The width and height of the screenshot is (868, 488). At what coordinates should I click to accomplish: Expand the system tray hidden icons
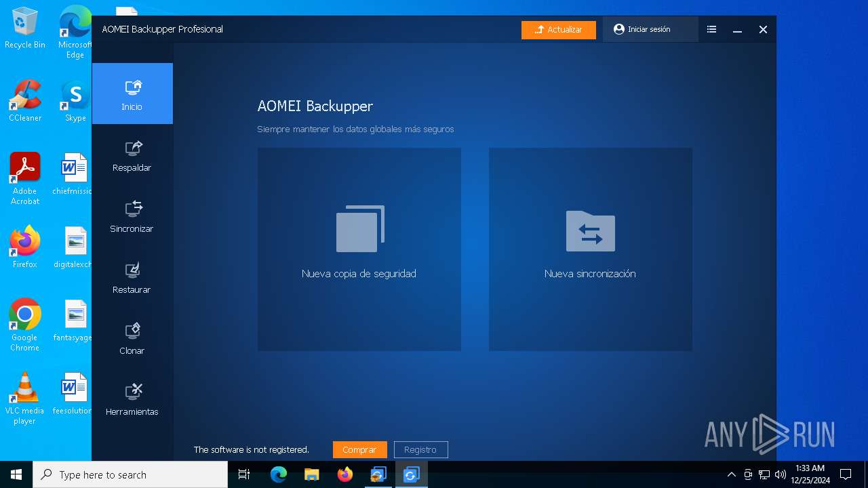coord(731,474)
